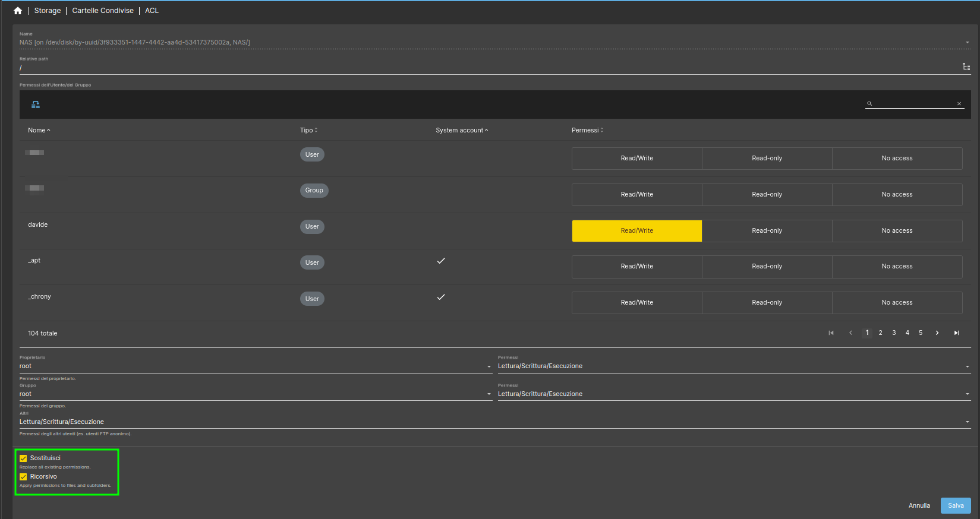The height and width of the screenshot is (519, 980).
Task: Click the Annulla button
Action: (x=919, y=506)
